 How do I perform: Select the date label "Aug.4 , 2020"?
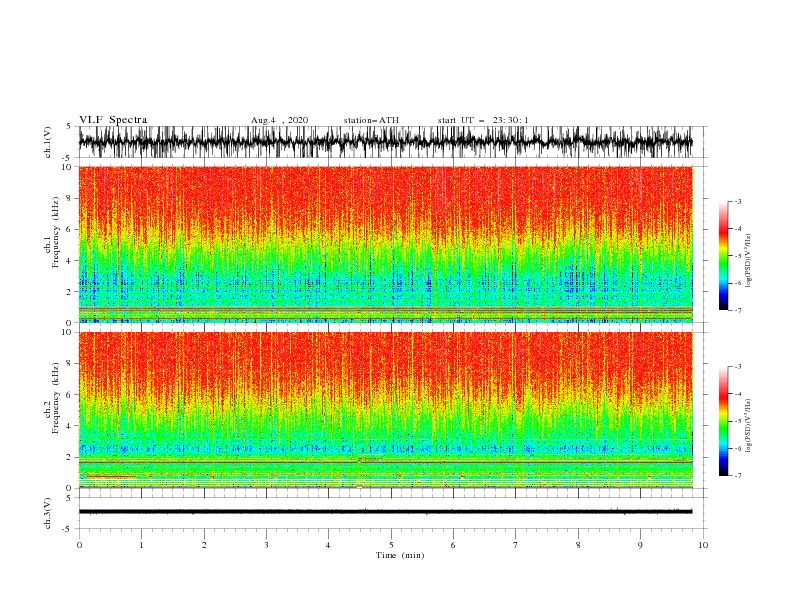[279, 120]
